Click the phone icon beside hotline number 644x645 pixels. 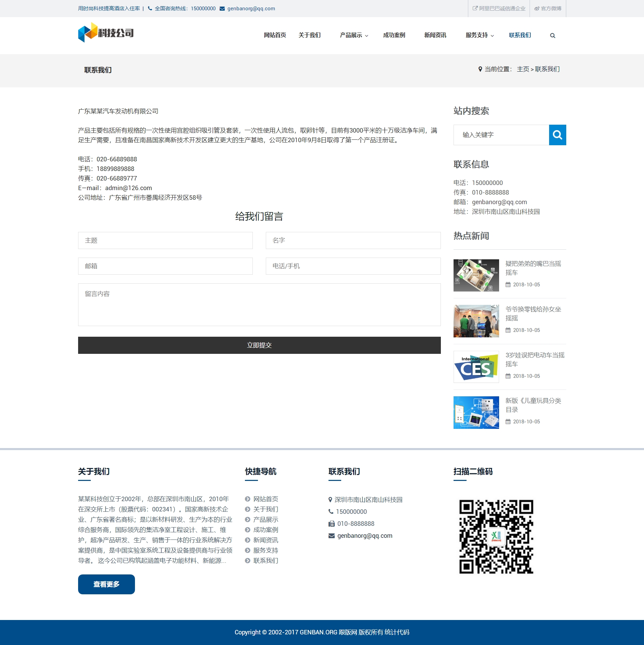(150, 9)
